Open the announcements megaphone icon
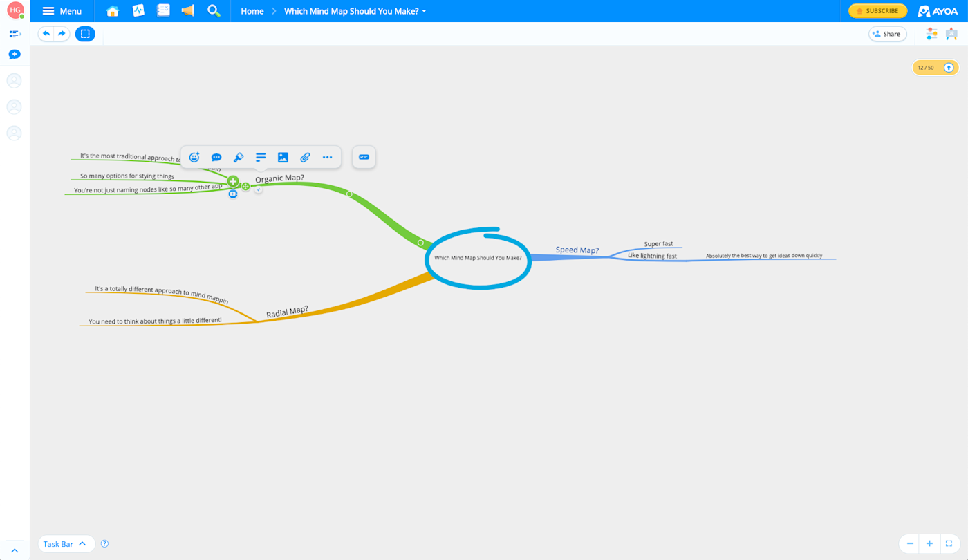This screenshot has height=560, width=968. [188, 11]
